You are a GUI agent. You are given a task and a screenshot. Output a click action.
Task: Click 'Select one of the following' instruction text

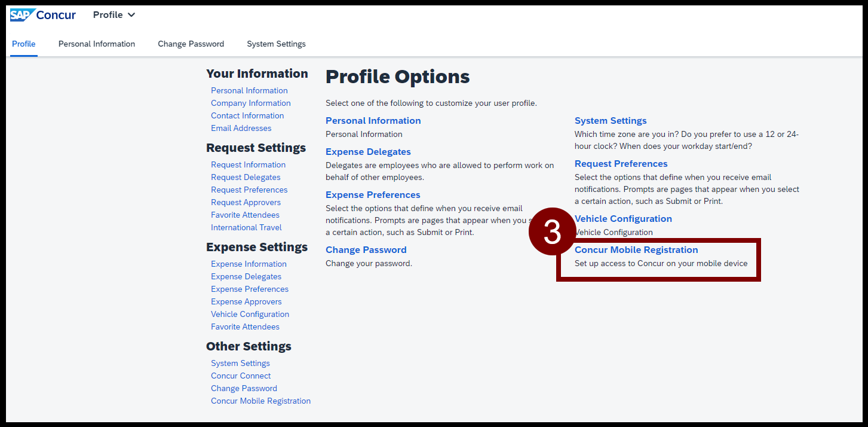coord(431,103)
